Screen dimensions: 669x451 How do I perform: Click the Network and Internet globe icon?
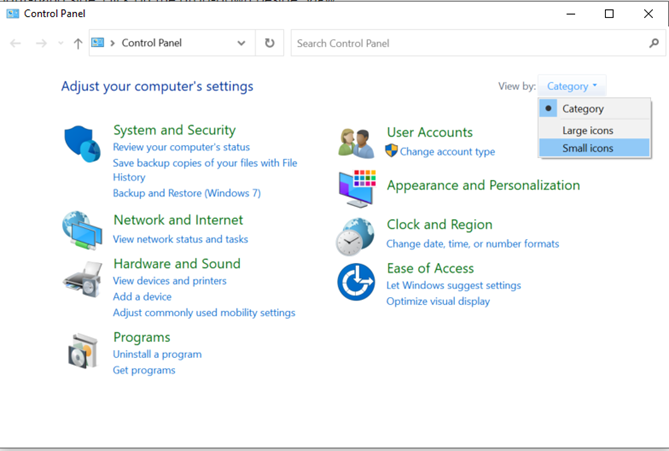[x=82, y=230]
